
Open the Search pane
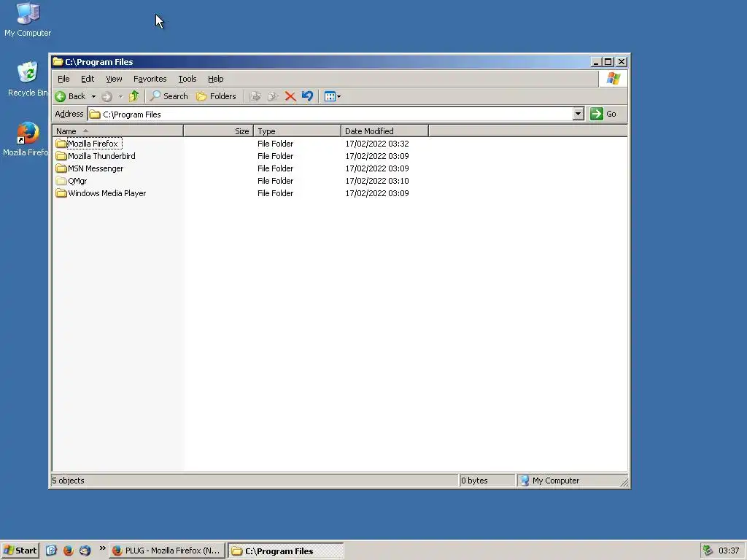click(169, 96)
